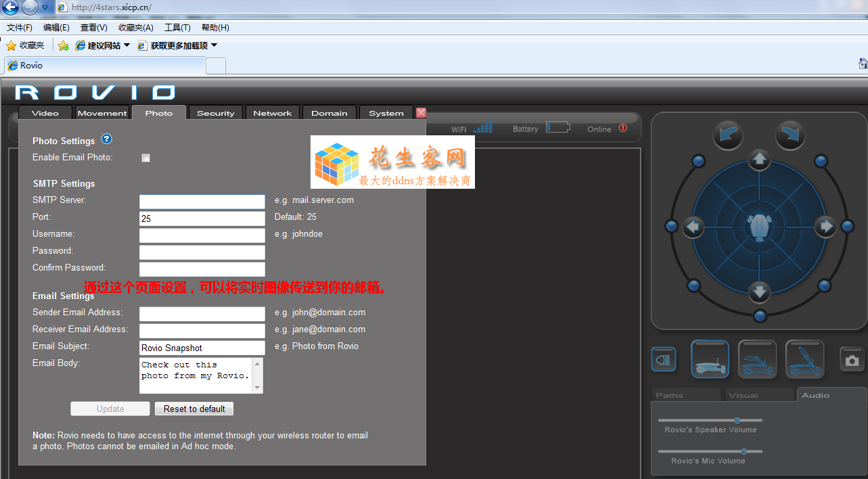Open the 编辑(E) menu
Screen dimensions: 868x479
[x=56, y=28]
